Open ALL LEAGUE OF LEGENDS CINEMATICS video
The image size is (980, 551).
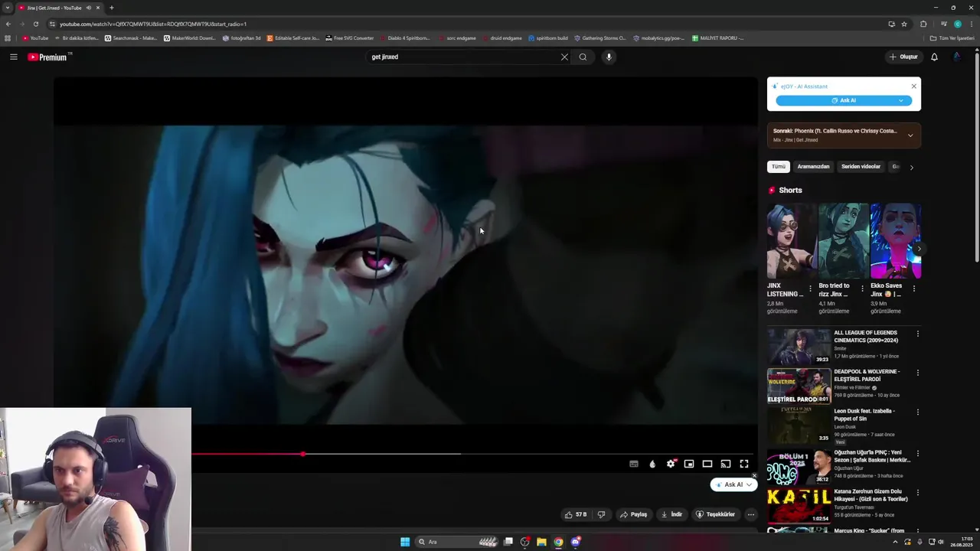coord(799,347)
